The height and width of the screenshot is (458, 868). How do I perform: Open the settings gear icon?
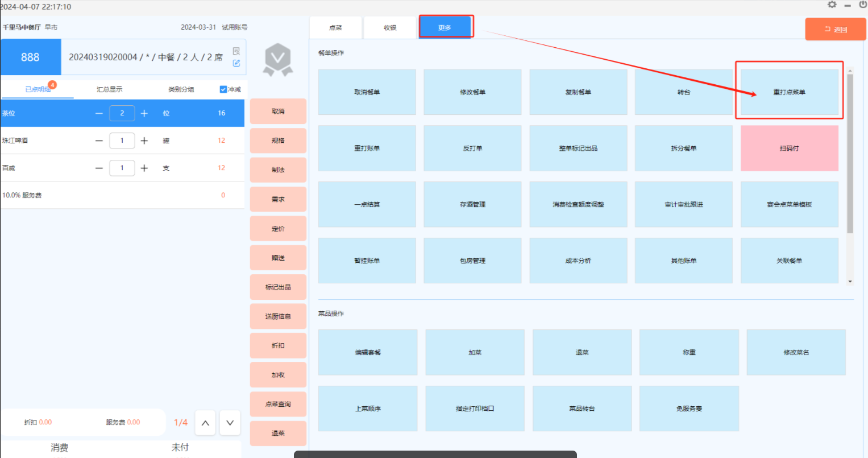coord(832,5)
